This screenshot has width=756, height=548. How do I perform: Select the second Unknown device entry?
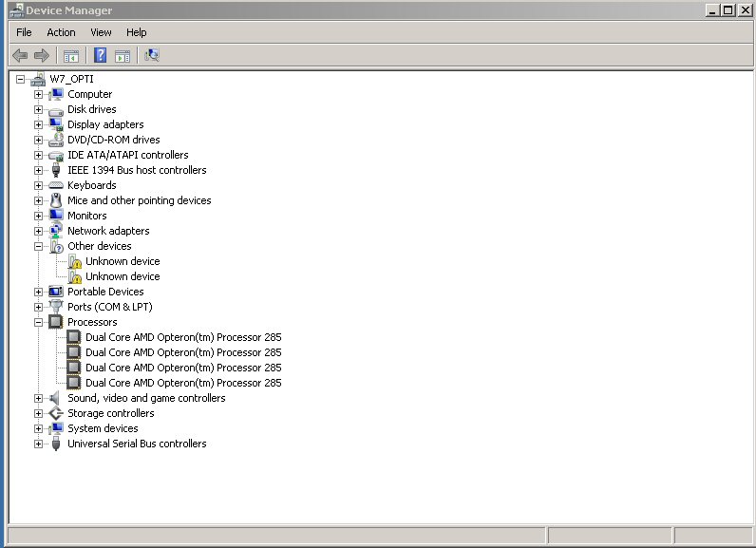123,276
